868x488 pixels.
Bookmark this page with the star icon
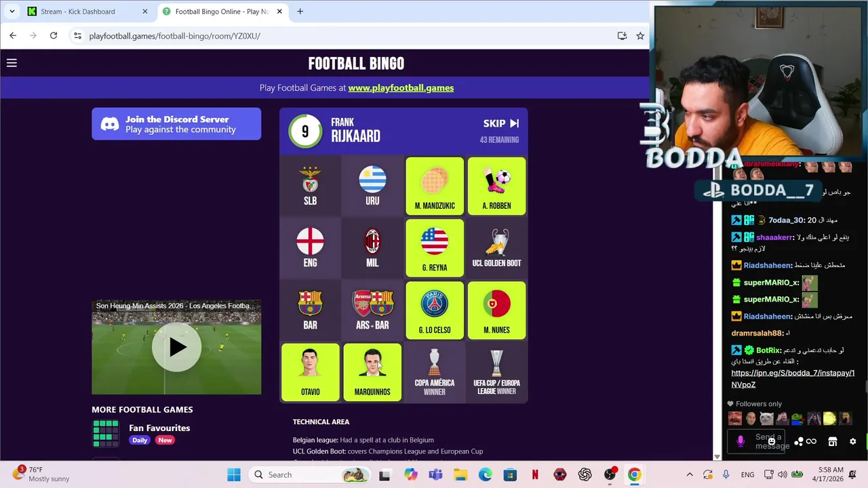[x=640, y=36]
